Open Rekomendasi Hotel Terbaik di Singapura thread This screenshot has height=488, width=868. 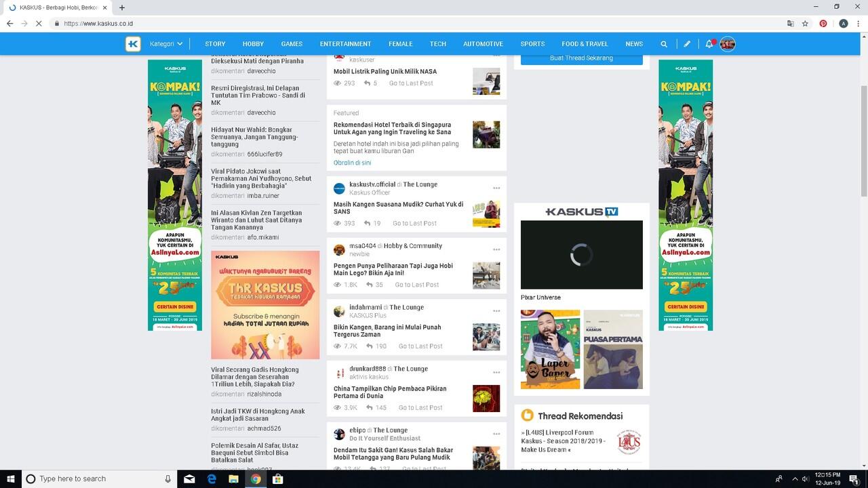pyautogui.click(x=392, y=129)
